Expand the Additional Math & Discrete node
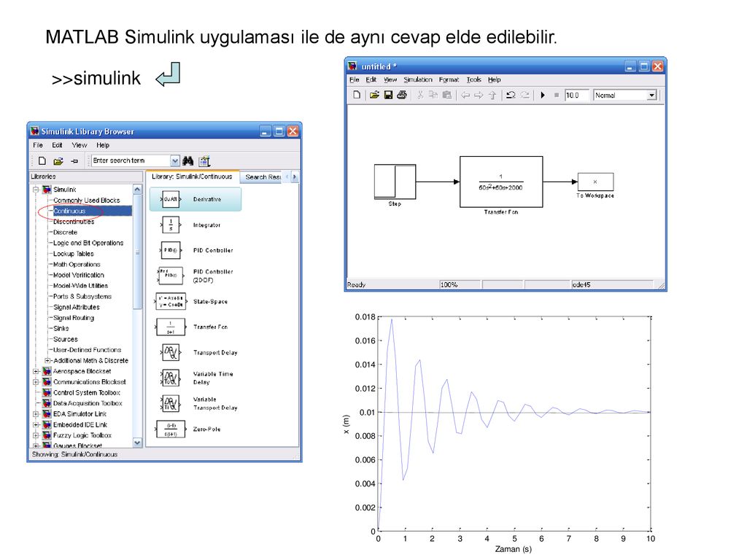The width and height of the screenshot is (747, 560). tap(47, 360)
